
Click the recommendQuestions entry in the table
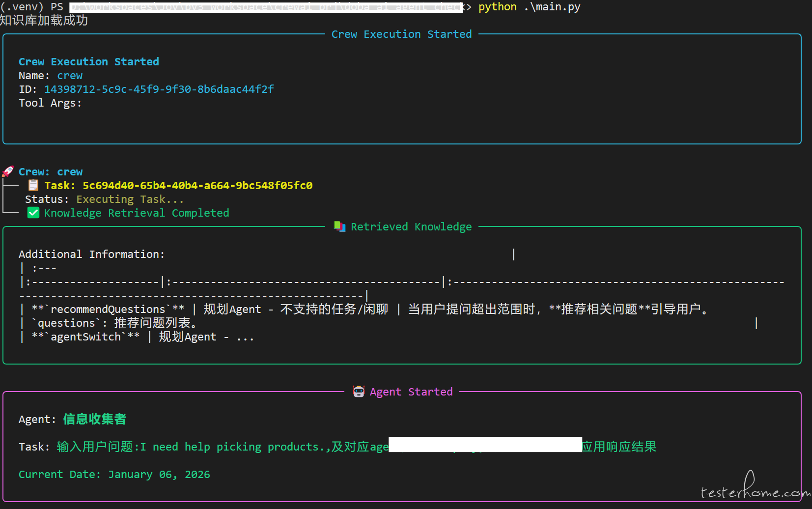pos(108,309)
